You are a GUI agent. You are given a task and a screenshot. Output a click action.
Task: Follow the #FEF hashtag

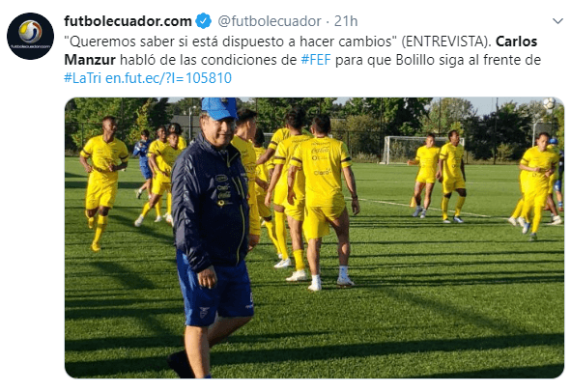click(x=316, y=60)
